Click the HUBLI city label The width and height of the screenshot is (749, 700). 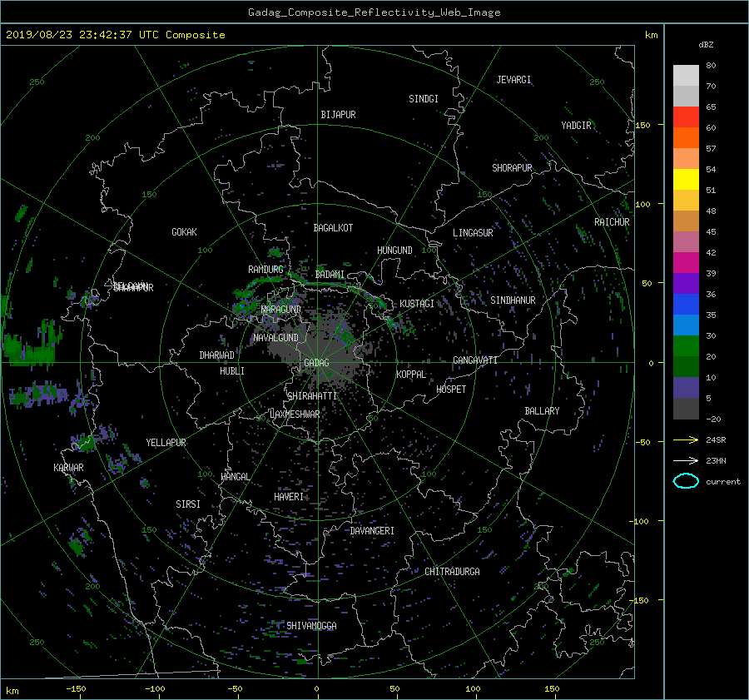232,371
